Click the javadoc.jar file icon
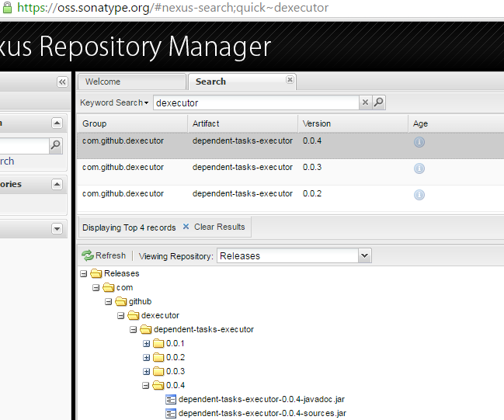 click(x=171, y=400)
